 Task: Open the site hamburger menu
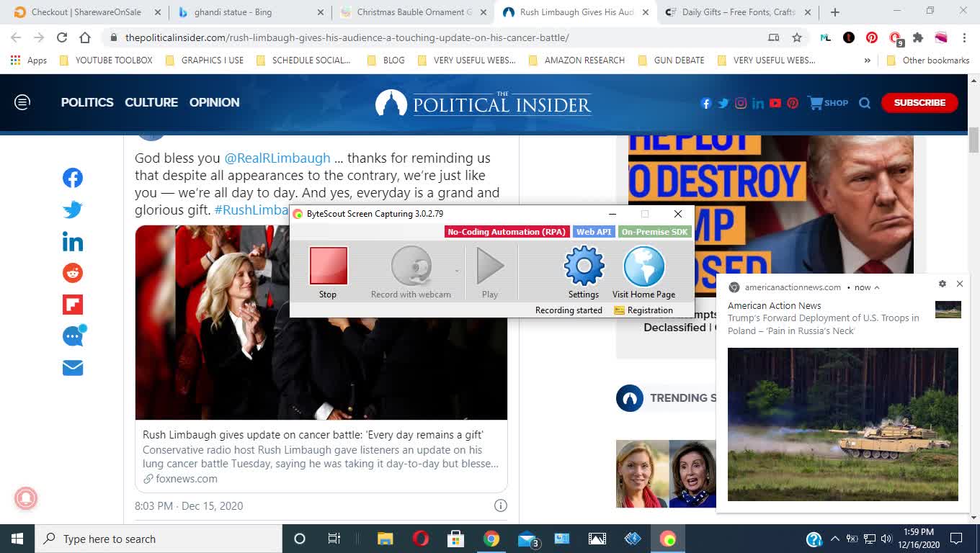tap(22, 102)
